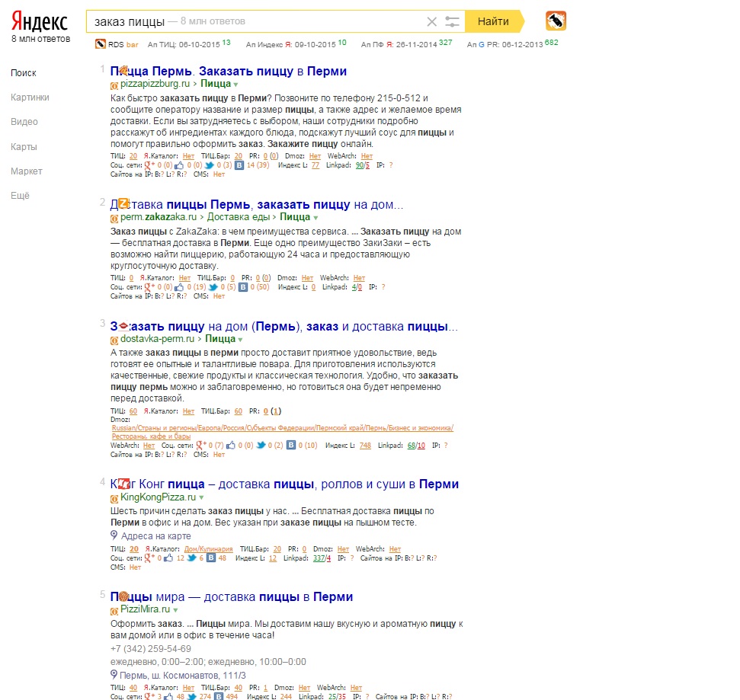Click the Google+ icon in pizzapizzburg.ru stats
This screenshot has height=700, width=740.
click(x=149, y=165)
